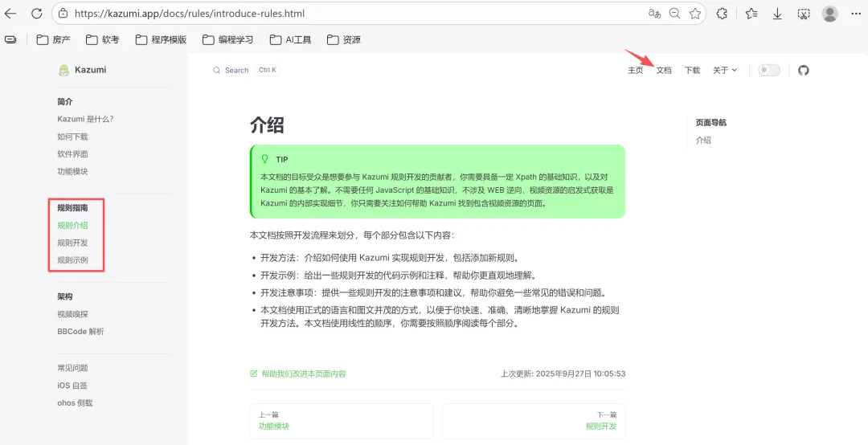Expand the 关于 dropdown menu
868x445 pixels.
click(x=725, y=71)
